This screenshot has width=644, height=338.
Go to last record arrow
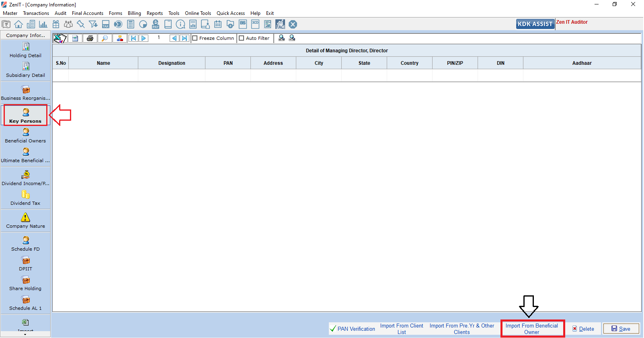click(185, 38)
